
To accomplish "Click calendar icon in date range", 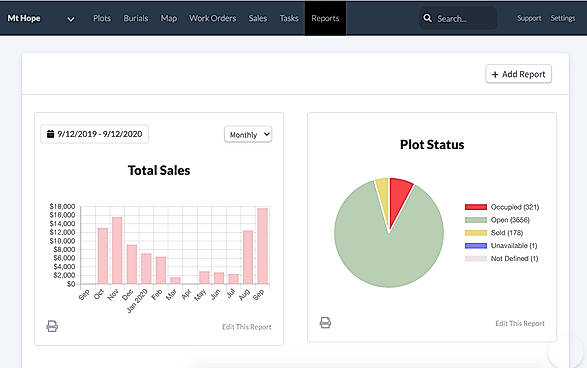I will (x=50, y=134).
